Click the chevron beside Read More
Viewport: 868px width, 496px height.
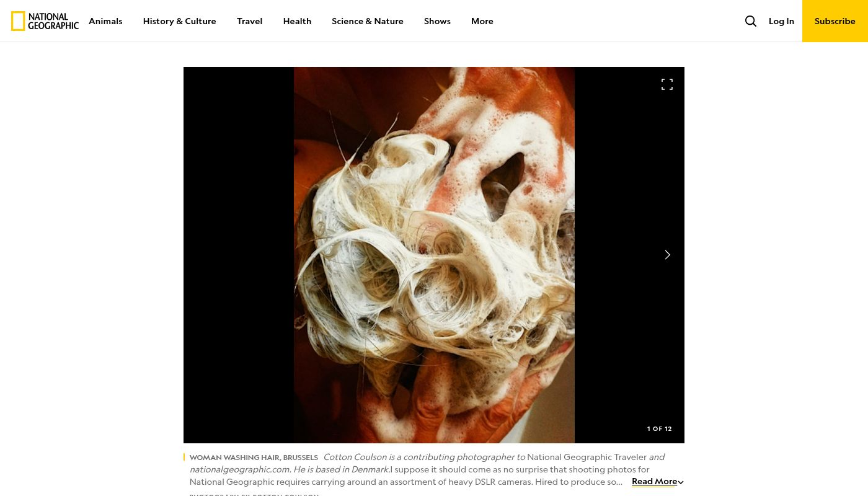(681, 482)
